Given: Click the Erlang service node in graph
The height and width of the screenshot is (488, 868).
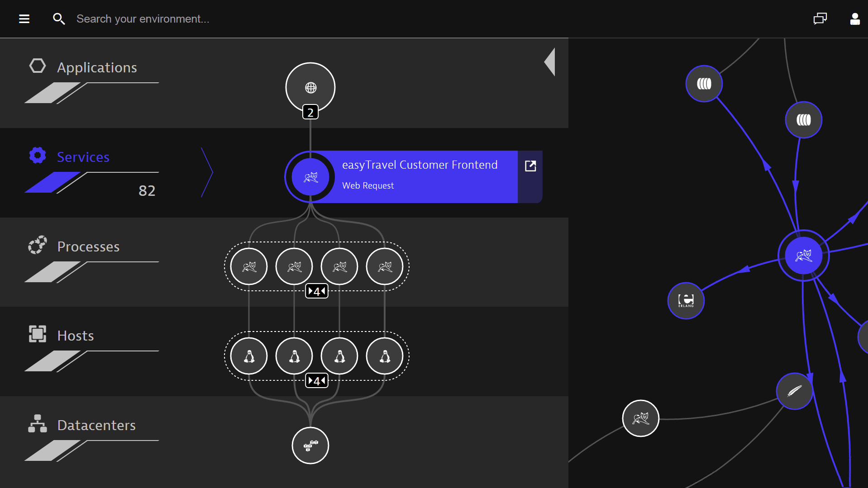Looking at the screenshot, I should click(x=686, y=301).
